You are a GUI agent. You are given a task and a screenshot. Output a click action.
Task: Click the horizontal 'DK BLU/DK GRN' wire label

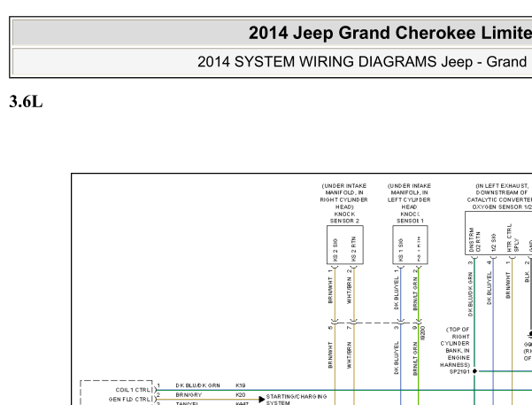click(197, 386)
